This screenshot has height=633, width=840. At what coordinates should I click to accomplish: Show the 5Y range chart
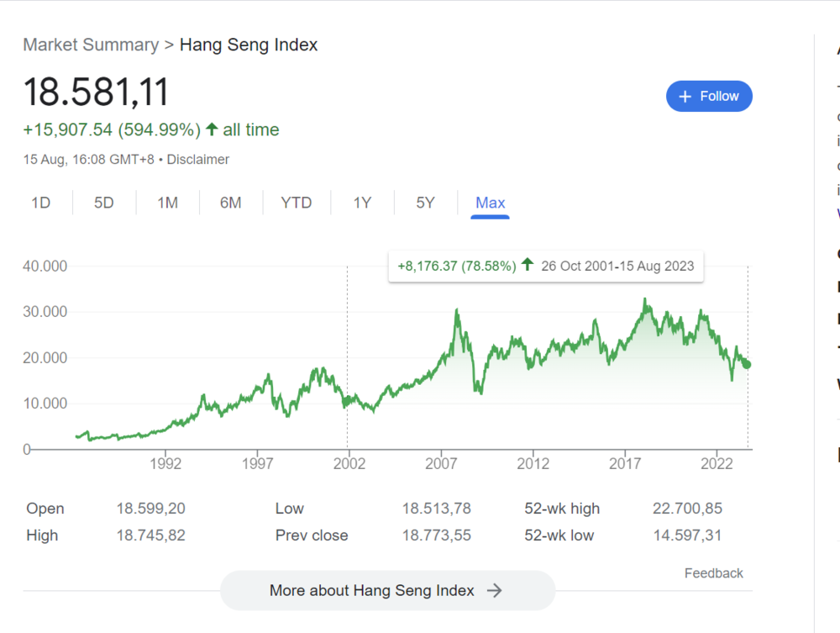[425, 203]
